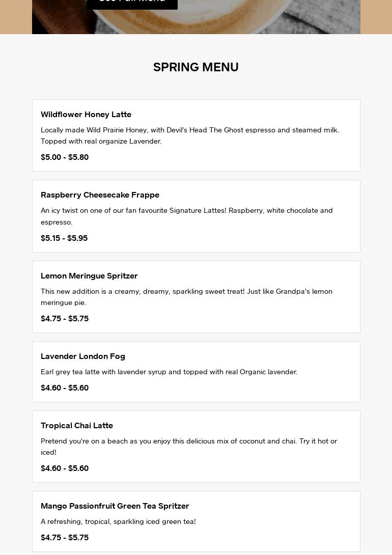Click the black See Full Menu button
Image resolution: width=392 pixels, height=555 pixels.
(x=132, y=3)
